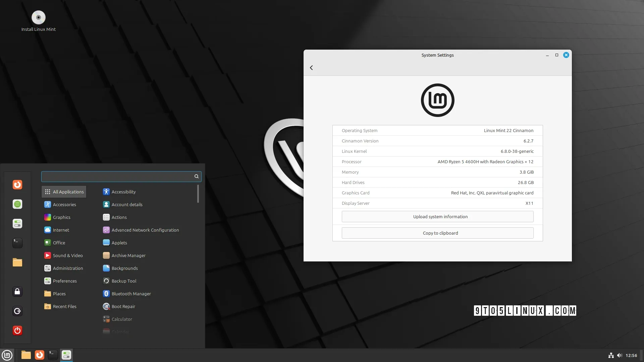
Task: Open the Bluetooth Manager application
Action: pos(131,293)
